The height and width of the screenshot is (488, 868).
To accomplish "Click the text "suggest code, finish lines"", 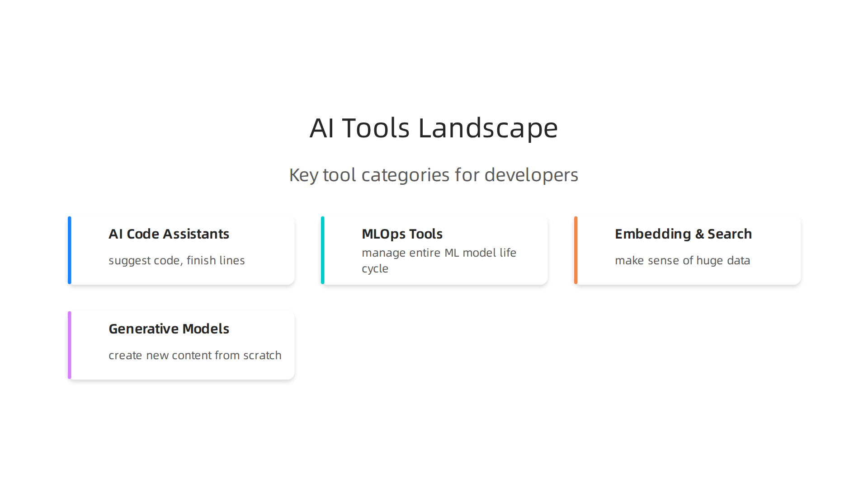I will (x=177, y=261).
